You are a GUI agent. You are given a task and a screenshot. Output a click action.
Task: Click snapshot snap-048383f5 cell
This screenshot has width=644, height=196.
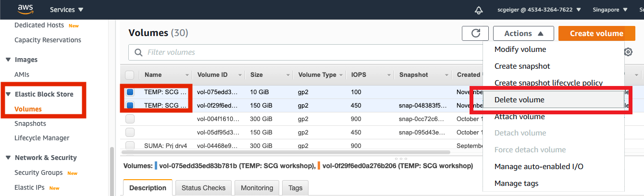tap(423, 105)
